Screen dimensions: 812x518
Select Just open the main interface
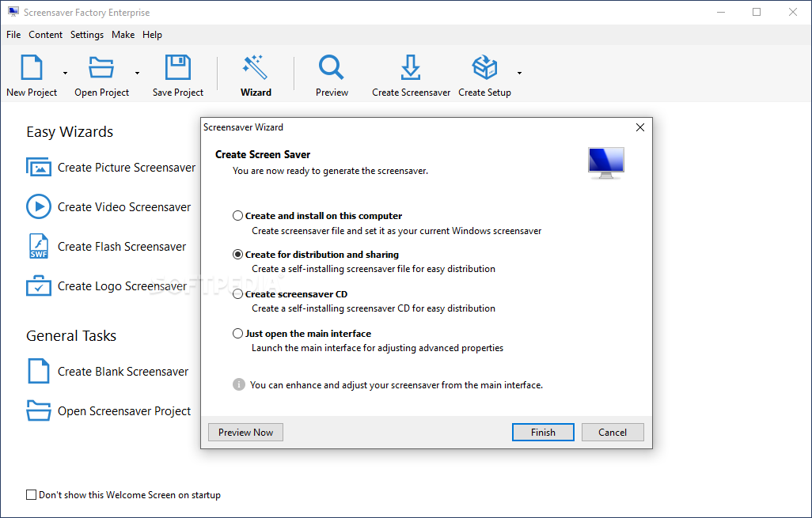pyautogui.click(x=237, y=333)
